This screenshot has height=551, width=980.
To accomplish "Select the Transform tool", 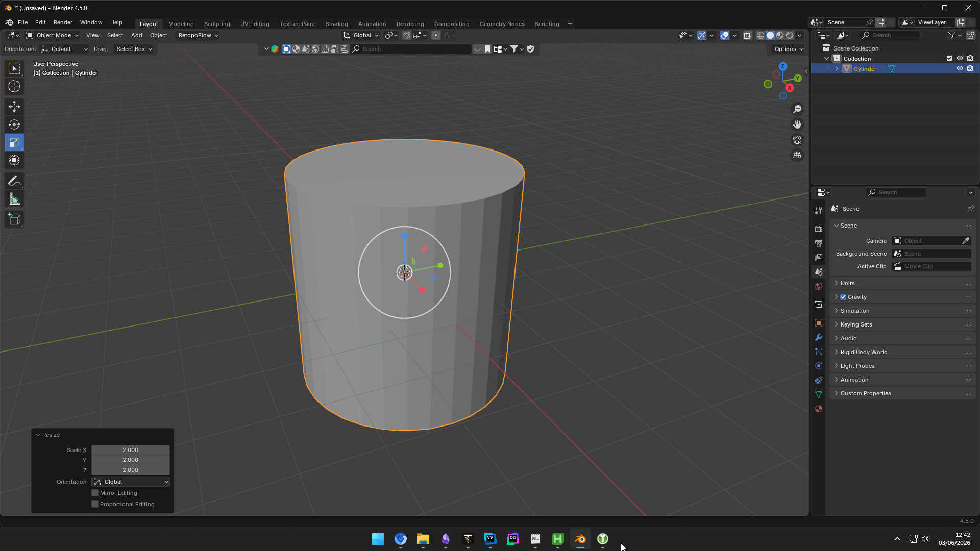I will (x=14, y=161).
